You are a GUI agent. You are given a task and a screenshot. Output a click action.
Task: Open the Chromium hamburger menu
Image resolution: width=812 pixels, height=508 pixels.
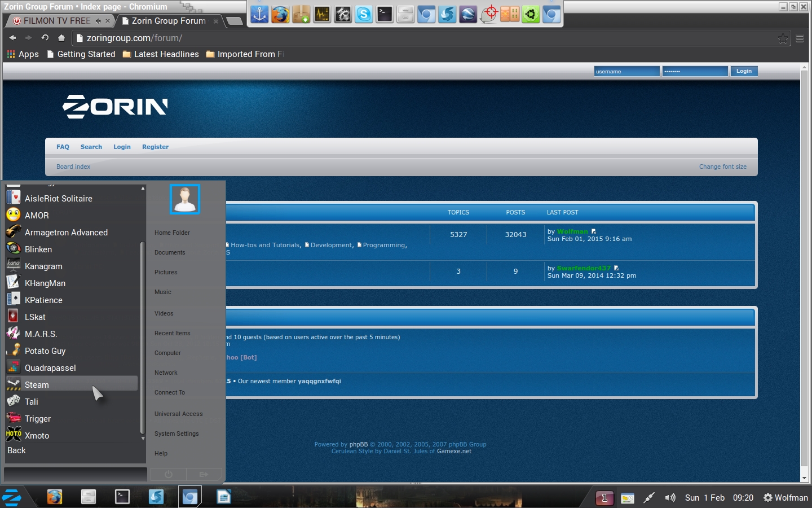pos(800,38)
